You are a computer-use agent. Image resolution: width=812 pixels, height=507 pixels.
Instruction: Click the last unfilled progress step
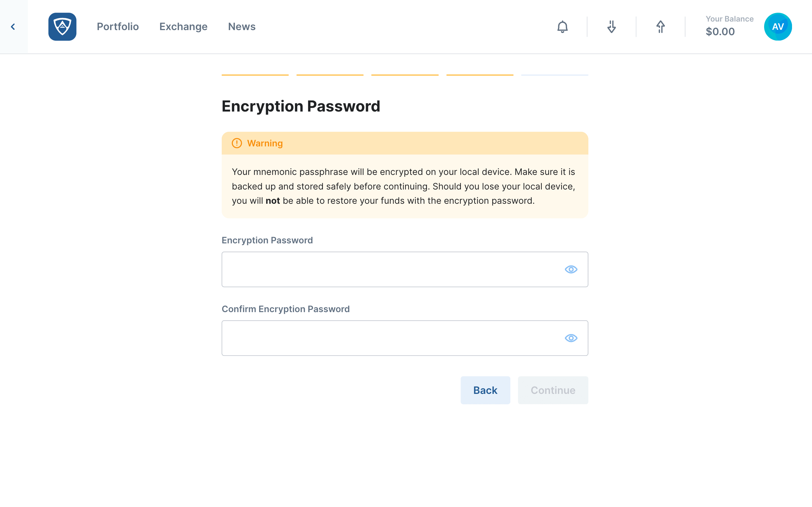coord(554,75)
